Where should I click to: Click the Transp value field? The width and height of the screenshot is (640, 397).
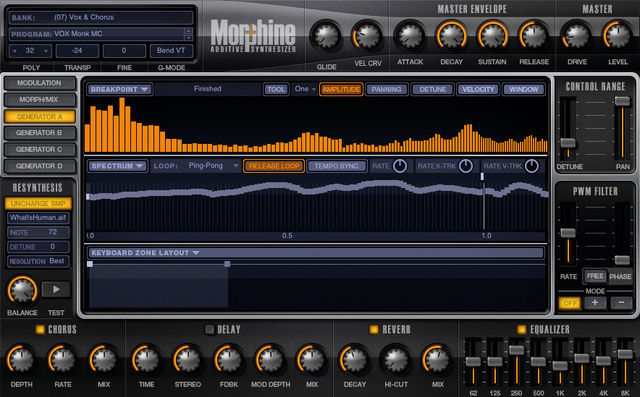(x=77, y=51)
